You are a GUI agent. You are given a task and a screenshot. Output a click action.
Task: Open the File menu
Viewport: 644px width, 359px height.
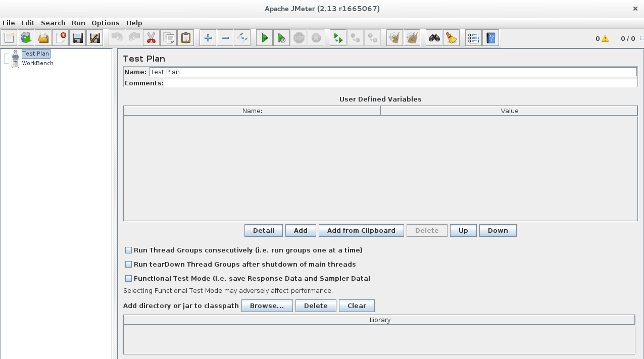[9, 23]
